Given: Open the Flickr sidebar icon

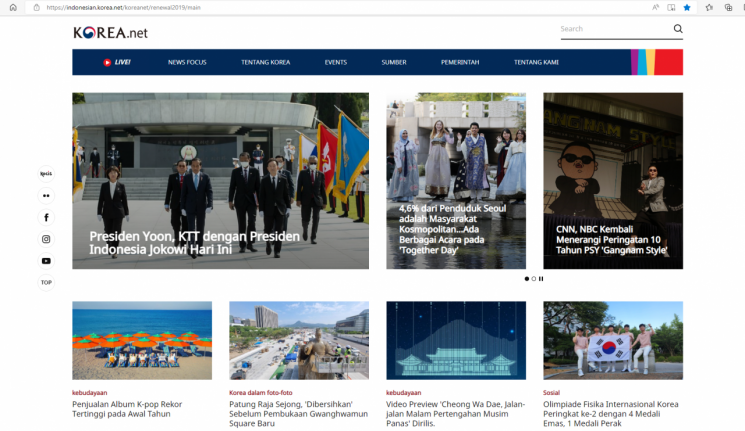Looking at the screenshot, I should (x=46, y=195).
